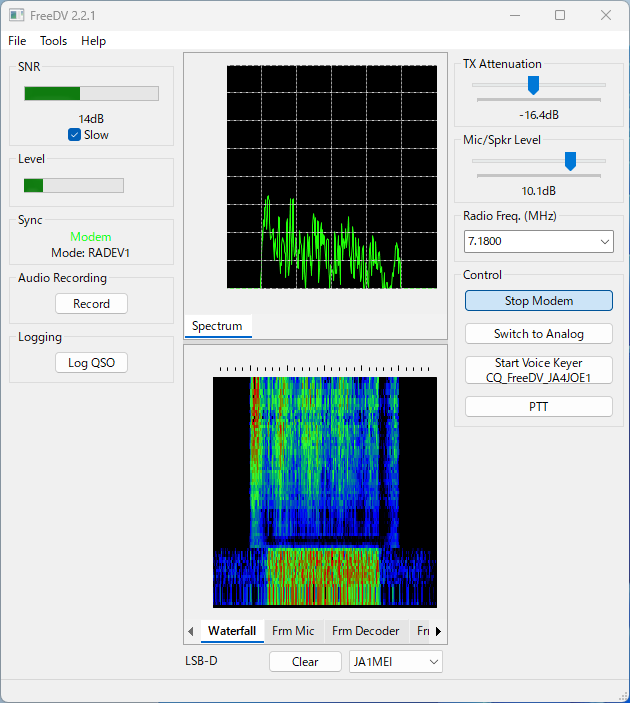Click the Stop Modem button
Viewport: 630px width, 703px height.
539,300
